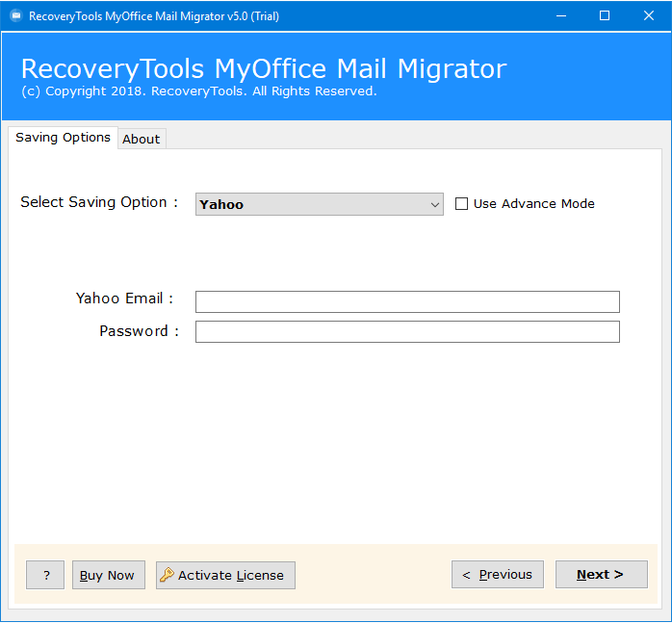
Task: Open the Saving Options tab
Action: click(63, 138)
